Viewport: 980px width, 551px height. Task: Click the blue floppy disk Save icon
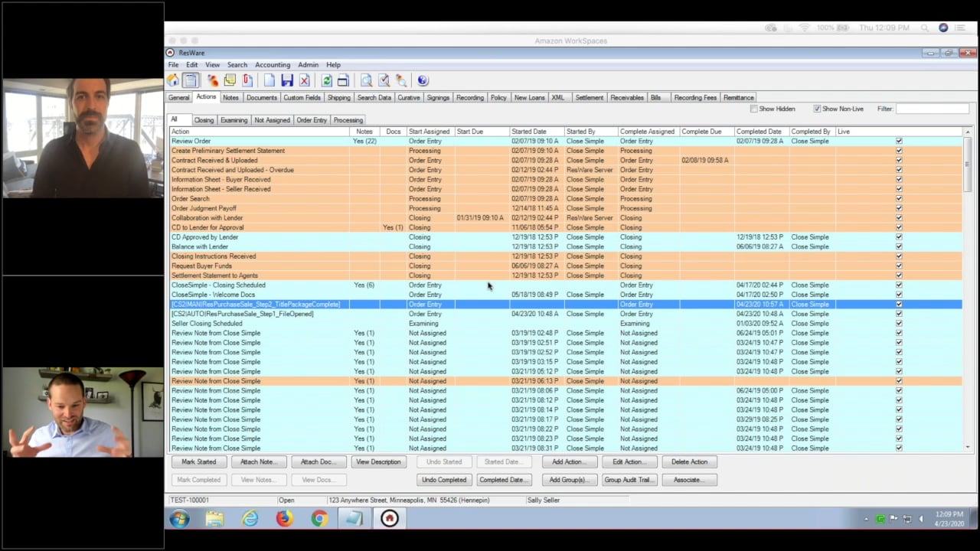[x=287, y=80]
